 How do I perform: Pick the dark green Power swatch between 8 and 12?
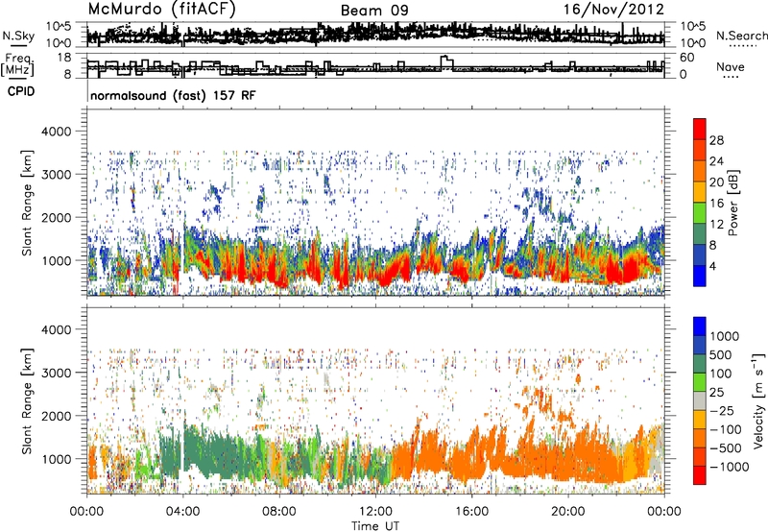[700, 233]
